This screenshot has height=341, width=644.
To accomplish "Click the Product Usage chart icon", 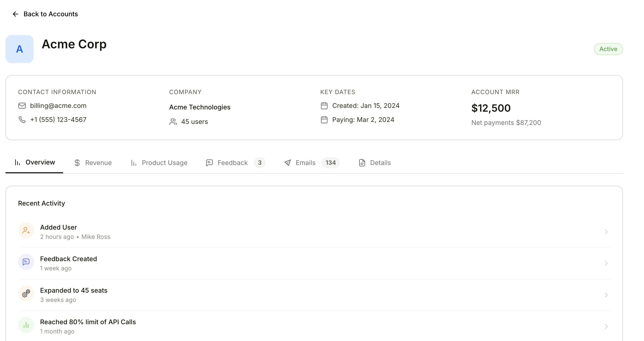I will tap(134, 163).
